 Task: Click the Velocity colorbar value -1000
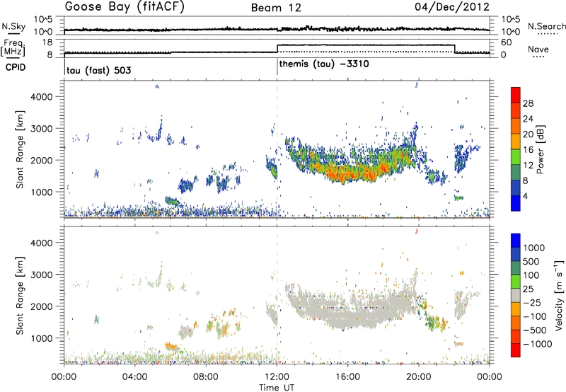537,344
